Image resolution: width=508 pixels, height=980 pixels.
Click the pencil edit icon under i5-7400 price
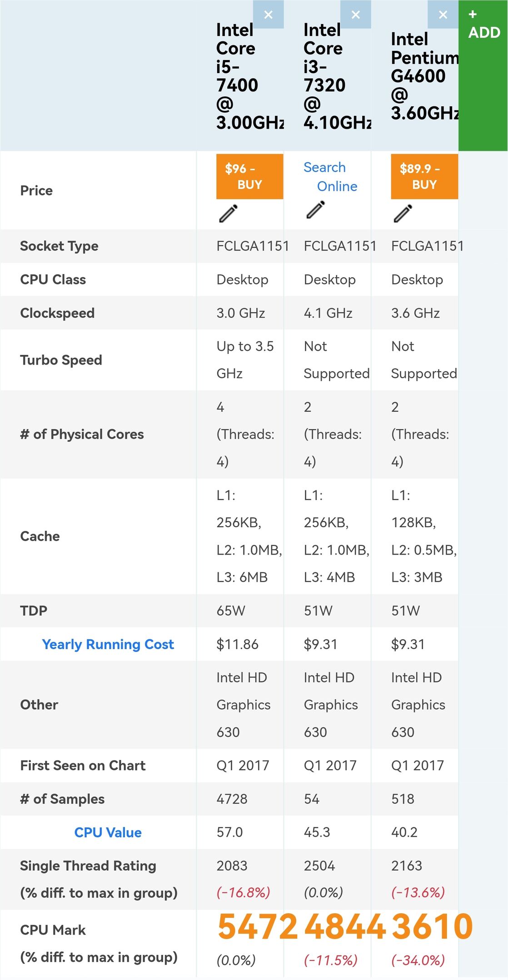click(228, 213)
